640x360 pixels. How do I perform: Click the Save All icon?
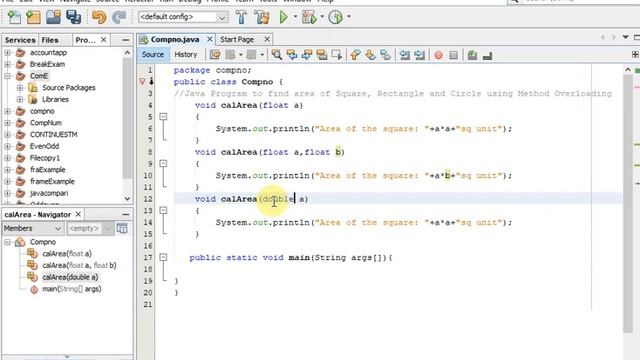(73, 17)
